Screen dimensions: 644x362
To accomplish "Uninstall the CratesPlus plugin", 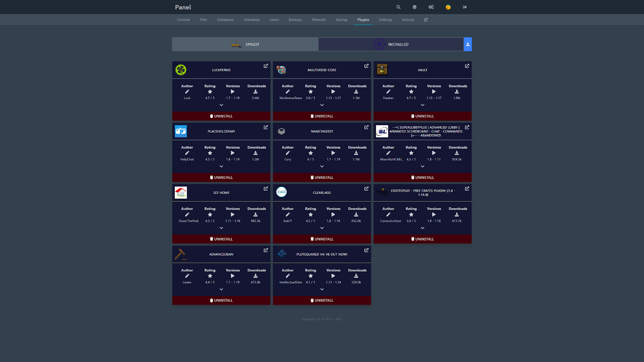I will tap(423, 239).
